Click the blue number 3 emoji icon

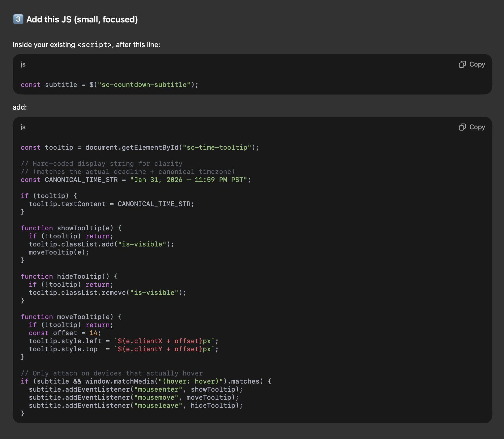(x=18, y=19)
